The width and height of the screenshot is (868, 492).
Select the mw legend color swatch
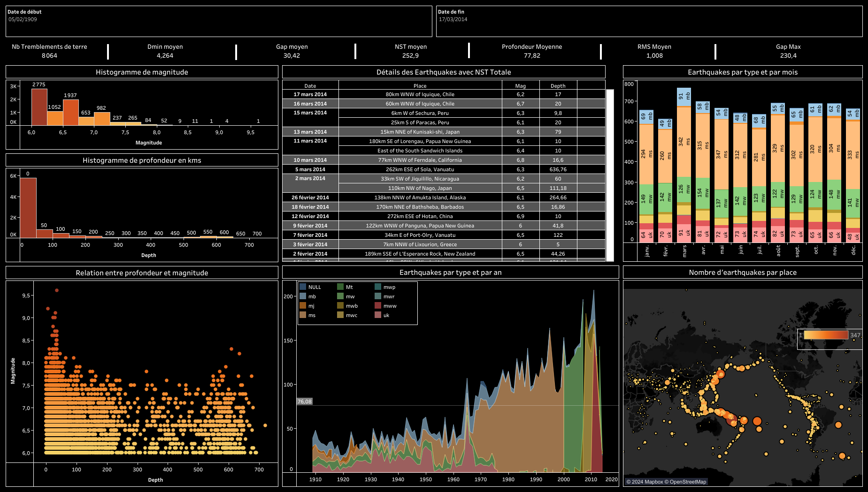(x=340, y=296)
